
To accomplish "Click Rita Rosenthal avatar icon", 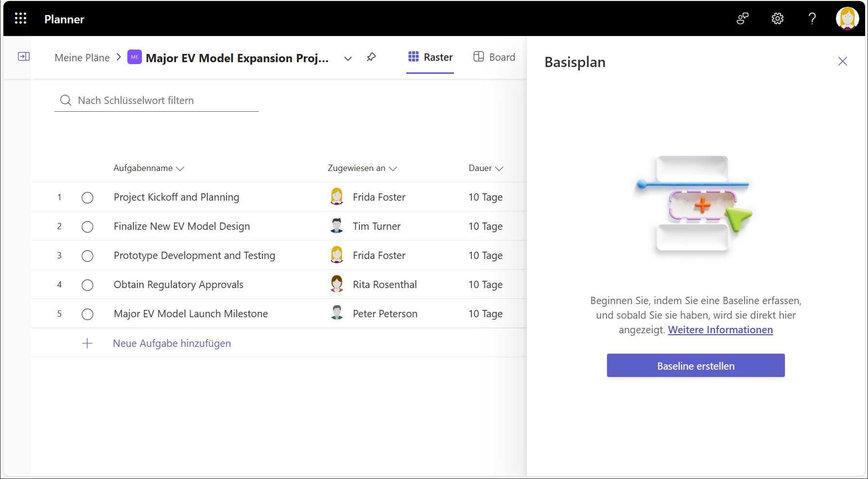I will (x=337, y=284).
